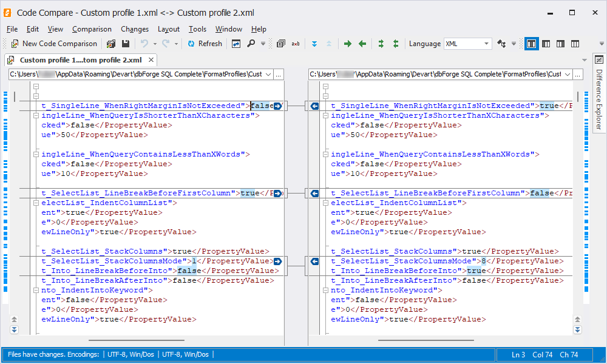Open the Language XML dropdown
The height and width of the screenshot is (364, 607).
tap(487, 44)
